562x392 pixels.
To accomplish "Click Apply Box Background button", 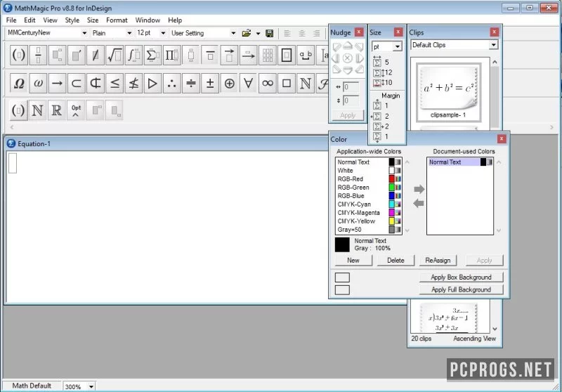I will pos(461,277).
